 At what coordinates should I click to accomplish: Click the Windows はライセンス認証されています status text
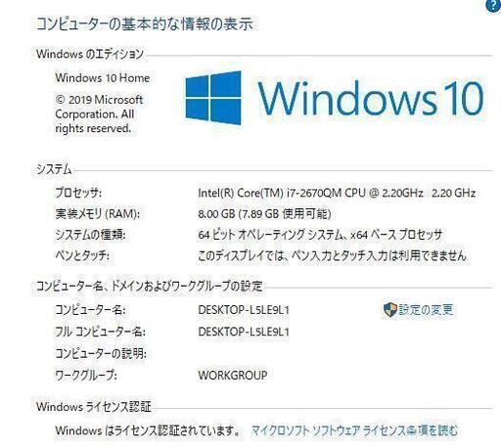148,430
